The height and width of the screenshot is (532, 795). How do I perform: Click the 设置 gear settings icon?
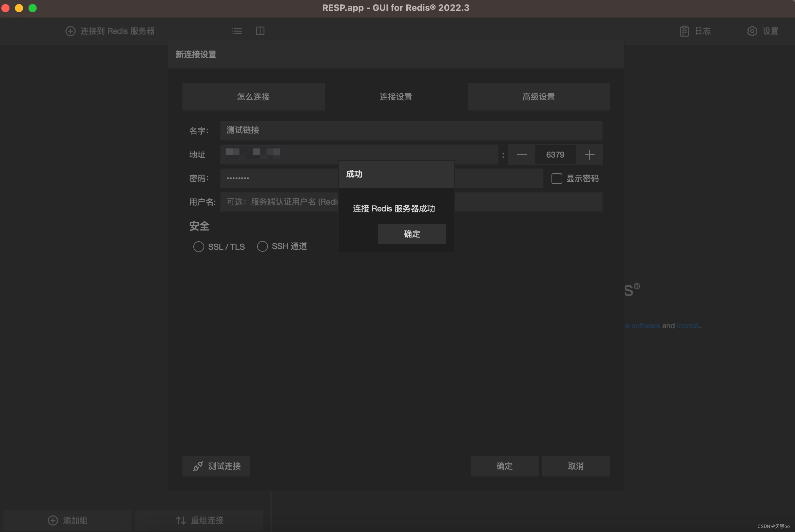(x=752, y=31)
